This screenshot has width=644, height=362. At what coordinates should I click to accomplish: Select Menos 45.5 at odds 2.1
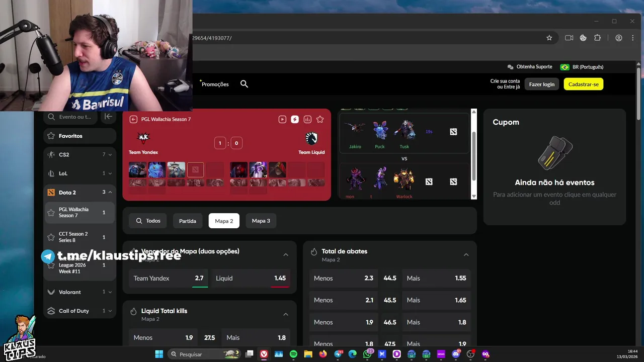point(344,300)
